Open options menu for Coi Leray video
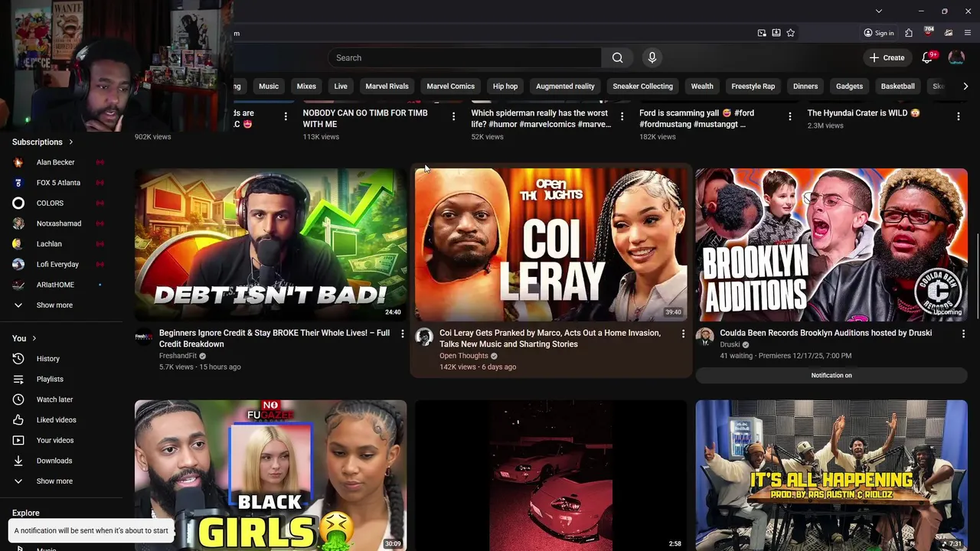The height and width of the screenshot is (551, 980). click(683, 334)
